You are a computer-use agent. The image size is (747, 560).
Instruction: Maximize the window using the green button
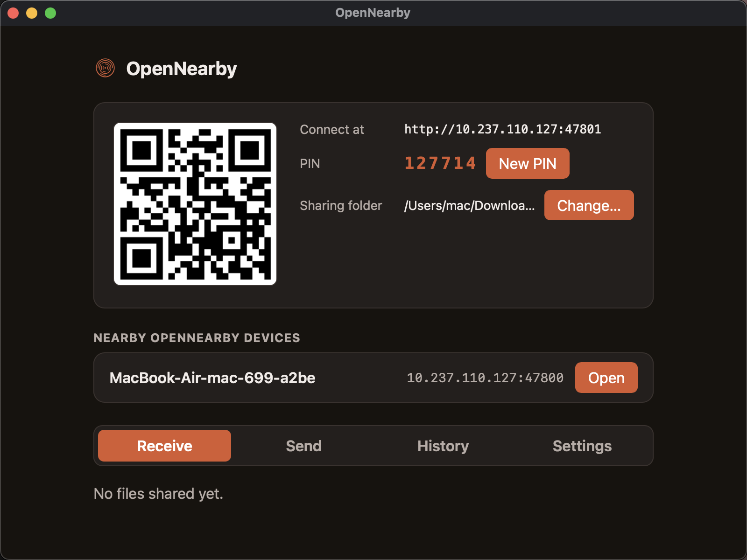[x=50, y=13]
